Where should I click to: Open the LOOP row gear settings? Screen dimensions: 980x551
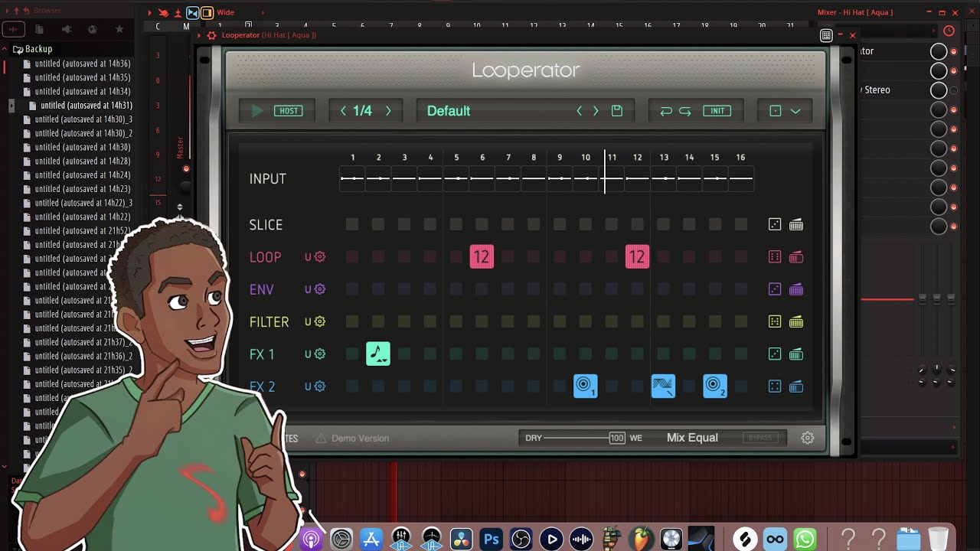click(x=320, y=257)
